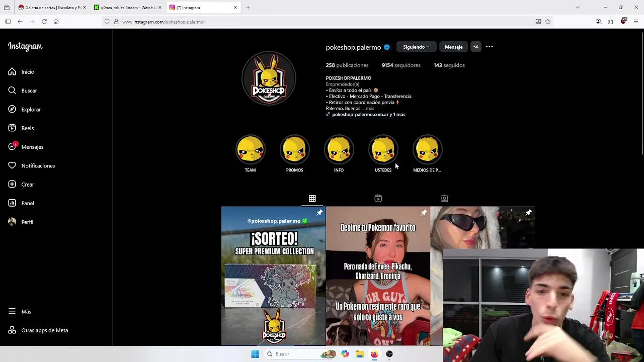Open Firefox from the taskbar
The width and height of the screenshot is (644, 362).
pyautogui.click(x=374, y=354)
